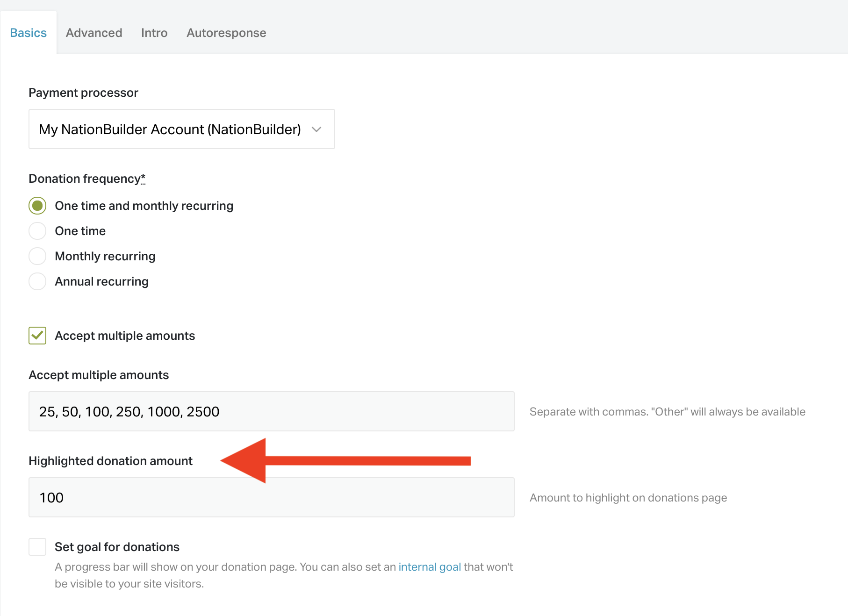
Task: Go to the Autoresponse tab
Action: (x=226, y=33)
